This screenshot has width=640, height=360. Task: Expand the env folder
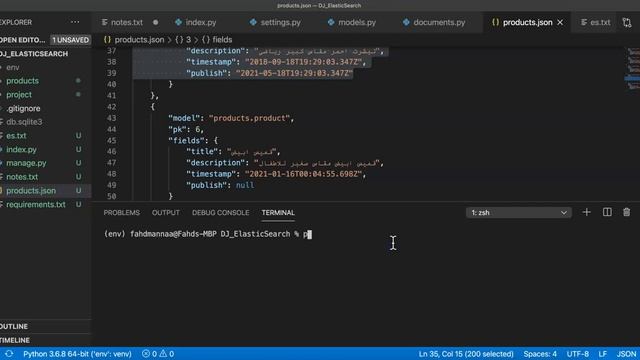[12, 67]
